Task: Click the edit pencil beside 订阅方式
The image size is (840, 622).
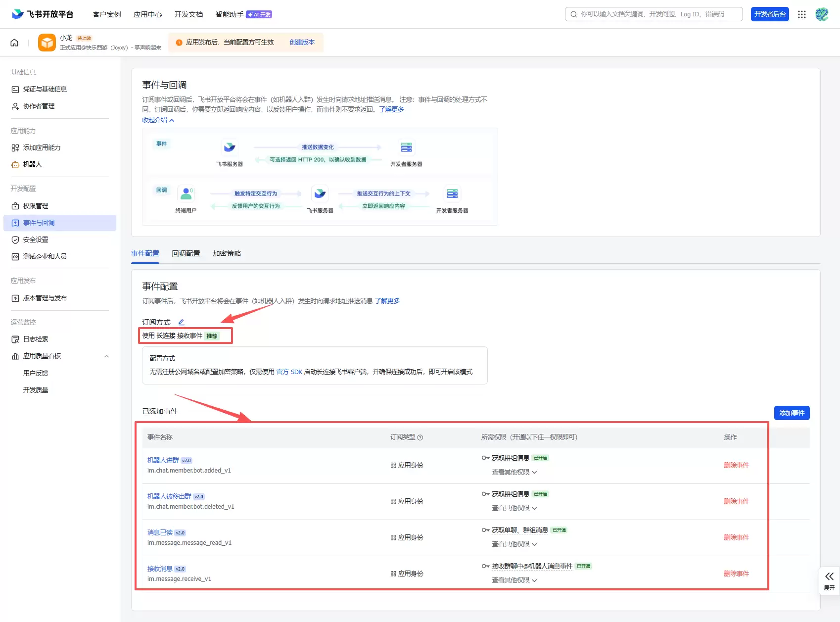Action: [181, 322]
